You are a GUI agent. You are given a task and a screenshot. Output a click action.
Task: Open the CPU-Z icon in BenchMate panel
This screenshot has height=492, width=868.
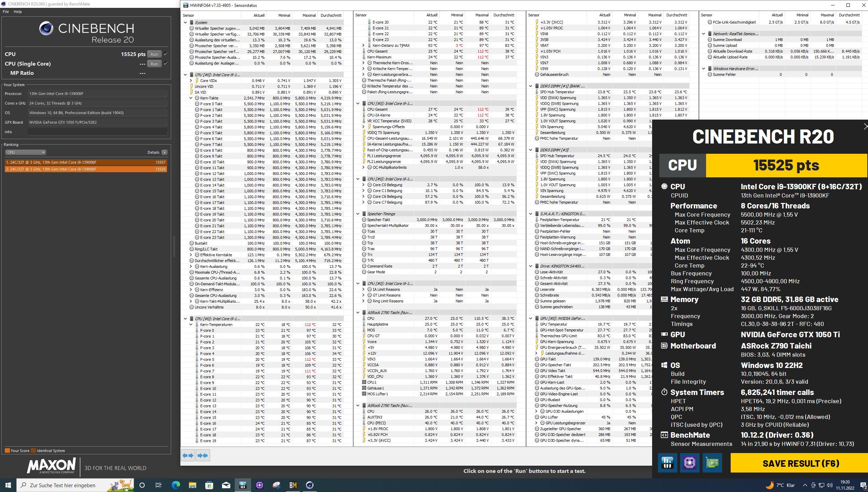click(690, 463)
